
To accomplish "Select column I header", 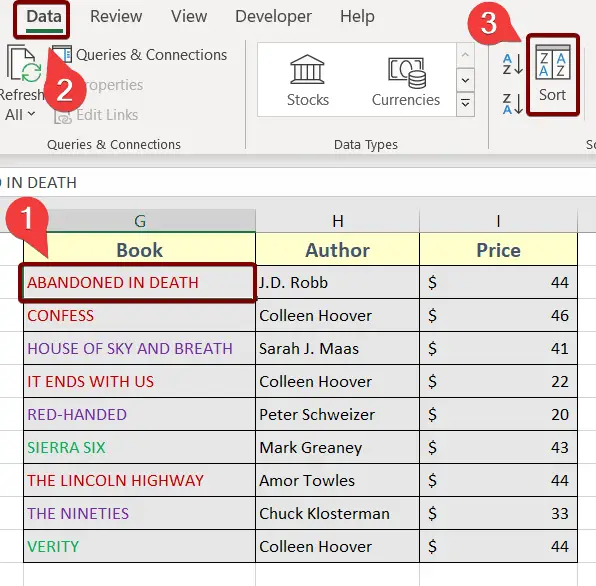I will click(498, 221).
